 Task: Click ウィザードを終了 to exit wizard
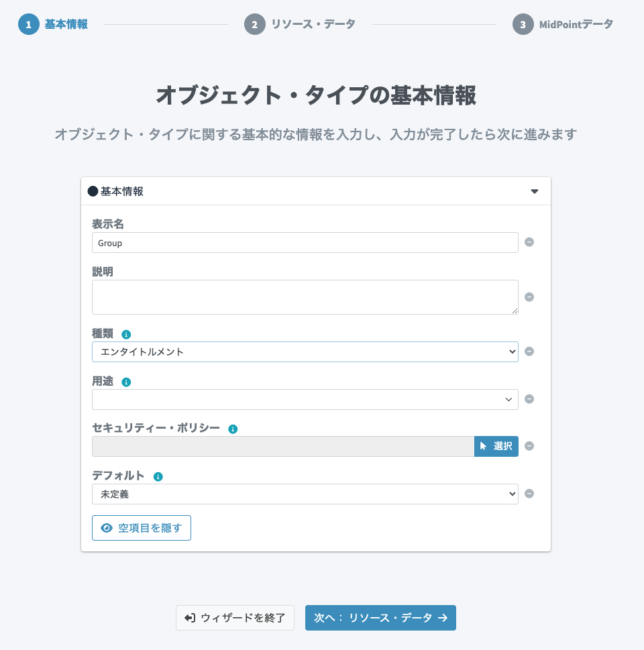(x=235, y=618)
